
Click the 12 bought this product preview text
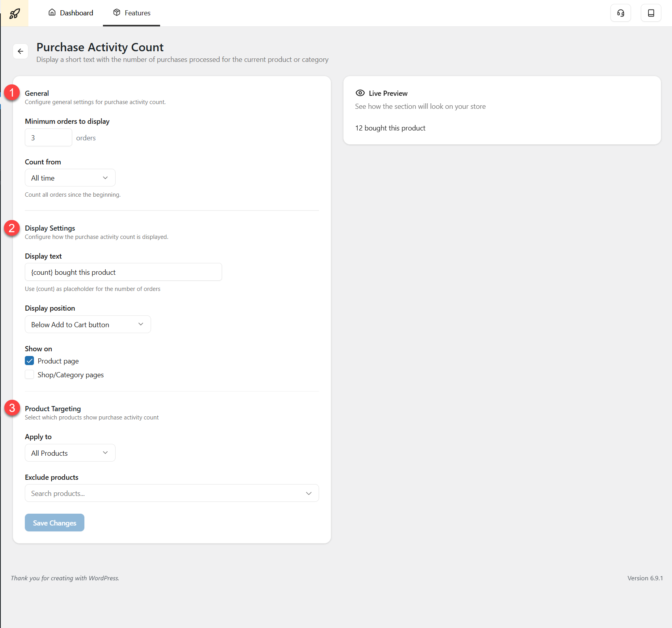[390, 128]
